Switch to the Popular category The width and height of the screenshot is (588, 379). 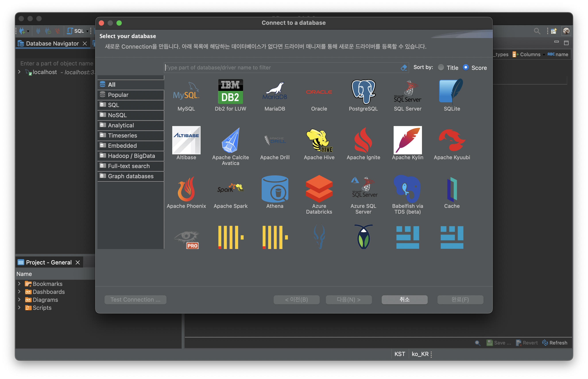pos(118,95)
